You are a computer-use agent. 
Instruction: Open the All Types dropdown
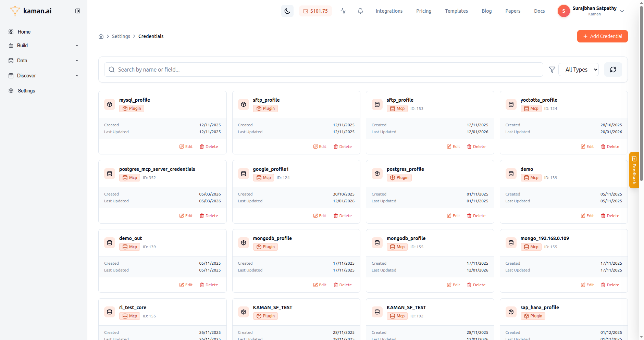point(579,70)
